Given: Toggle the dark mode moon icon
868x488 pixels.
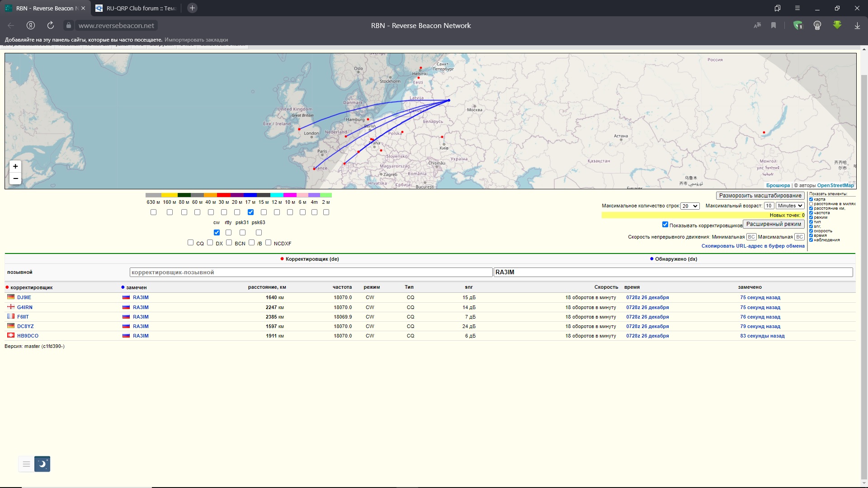Looking at the screenshot, I should 42,464.
